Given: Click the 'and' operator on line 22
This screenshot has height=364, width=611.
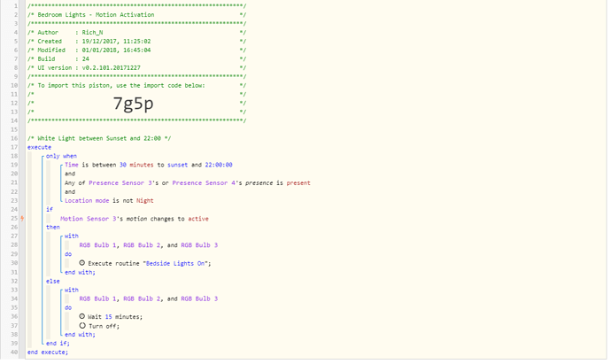Looking at the screenshot, I should (x=70, y=192).
